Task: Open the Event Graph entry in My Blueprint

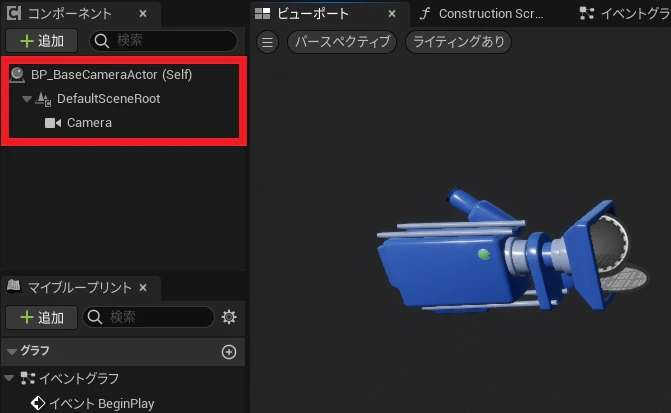Action: pyautogui.click(x=79, y=378)
